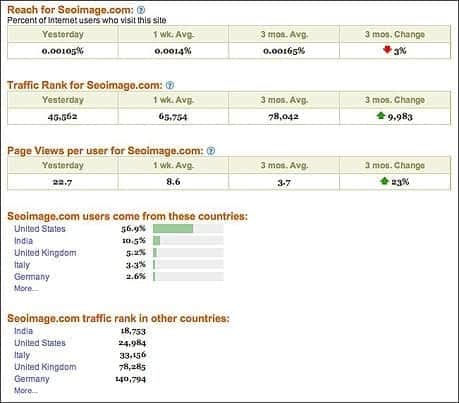Image resolution: width=459 pixels, height=403 pixels.
Task: Select Italy in users countries list
Action: coord(22,265)
